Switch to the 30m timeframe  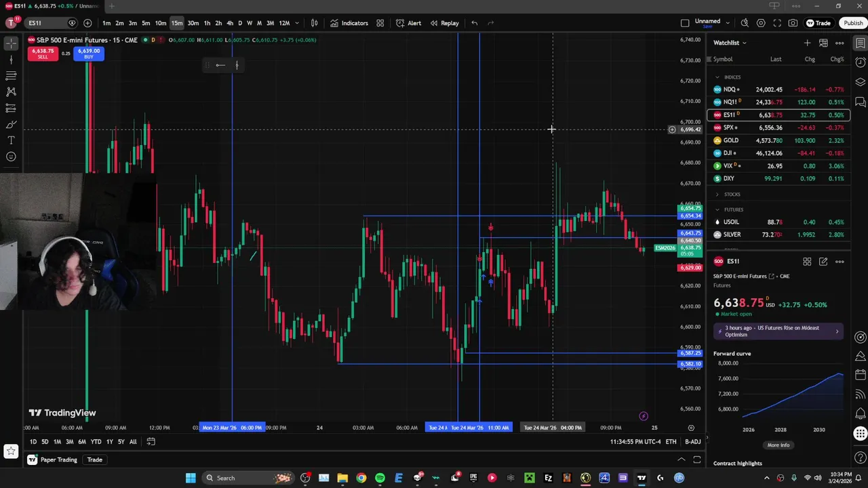tap(193, 23)
